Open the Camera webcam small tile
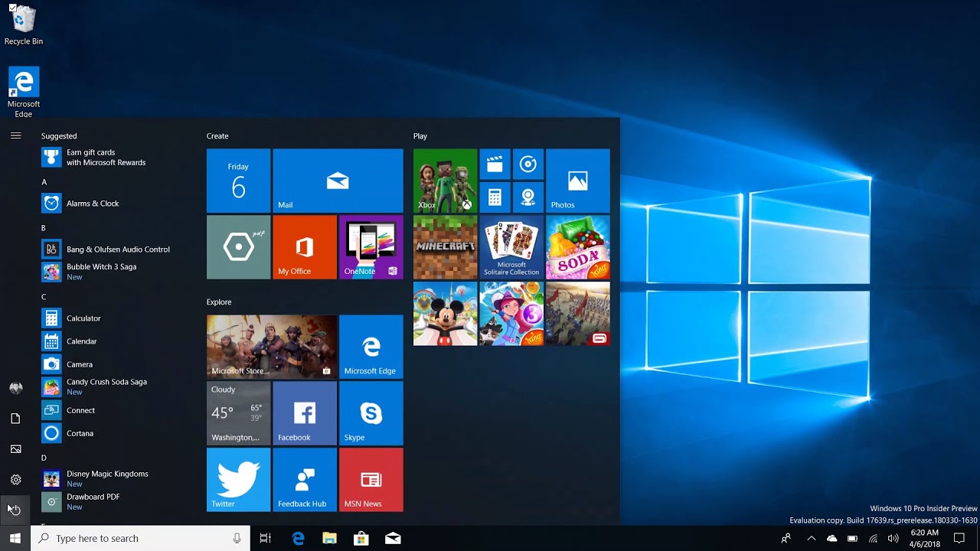This screenshot has width=980, height=551. point(528,197)
